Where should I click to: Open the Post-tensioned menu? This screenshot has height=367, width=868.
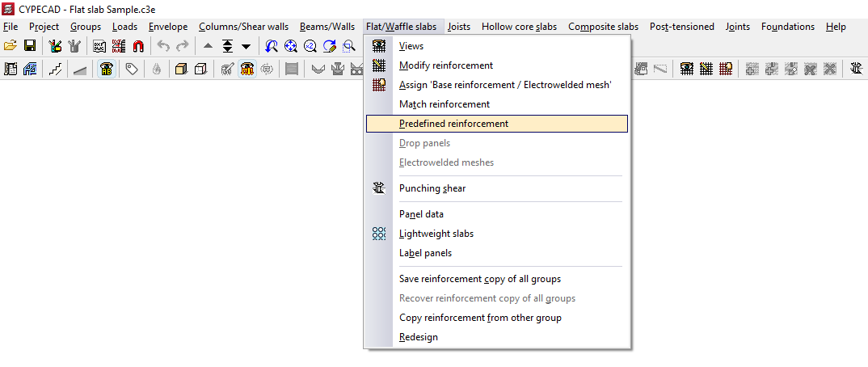pos(681,27)
